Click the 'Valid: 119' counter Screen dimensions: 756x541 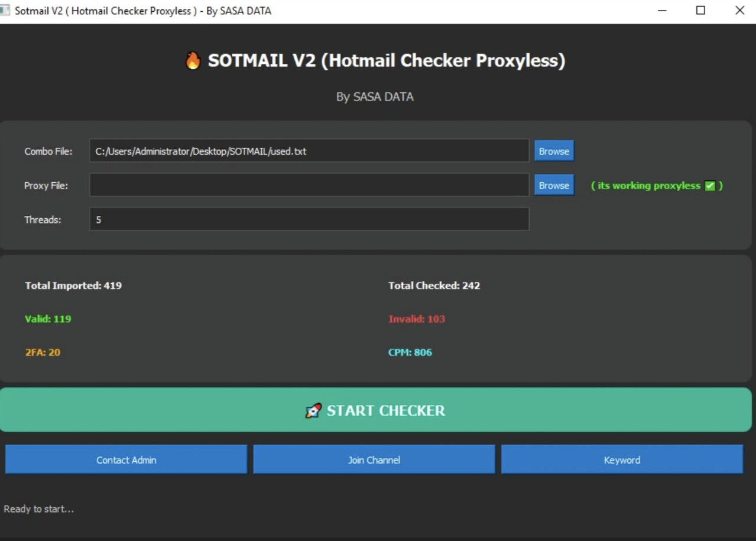(48, 319)
